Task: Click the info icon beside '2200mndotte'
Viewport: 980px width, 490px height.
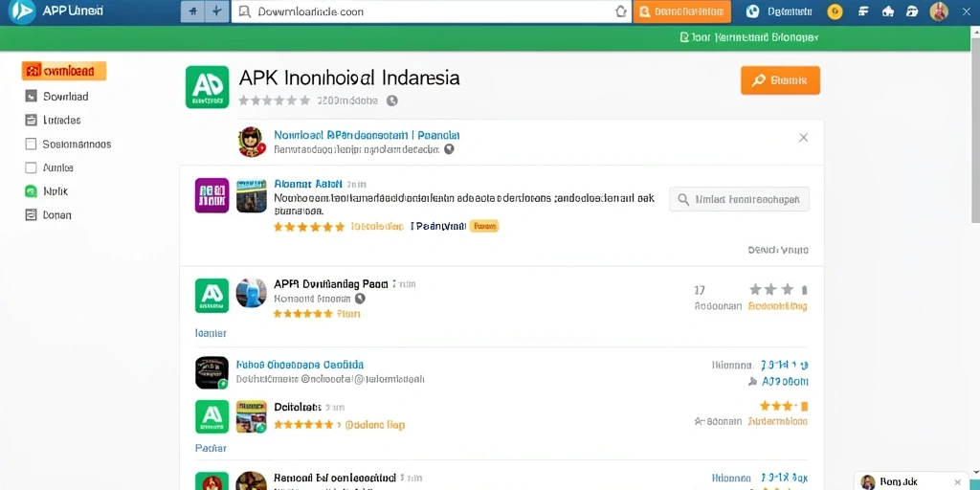Action: pyautogui.click(x=391, y=100)
